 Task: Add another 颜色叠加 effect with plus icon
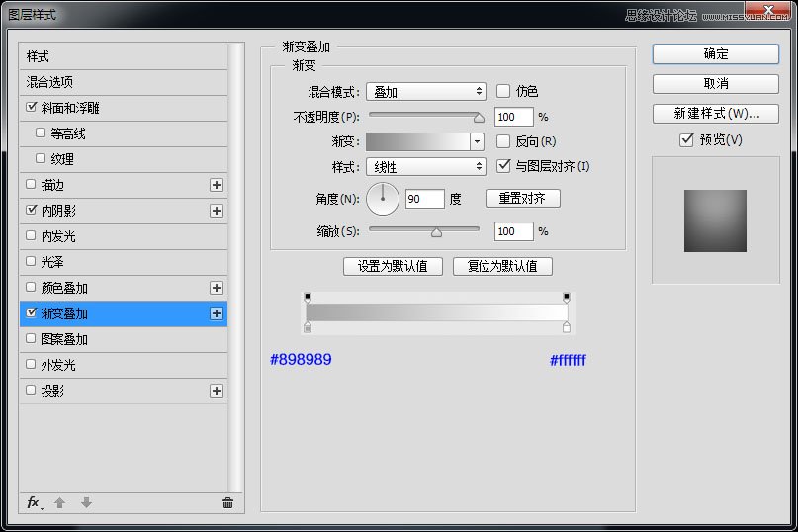click(217, 288)
